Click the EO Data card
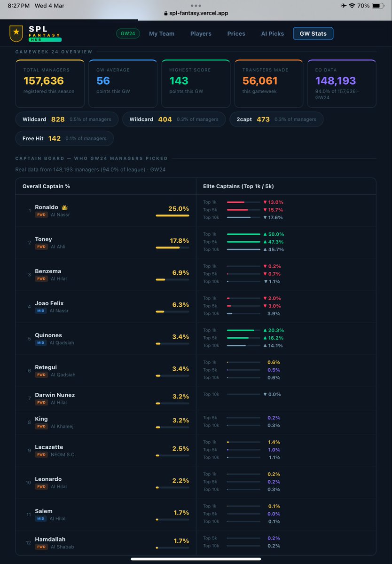 pos(342,83)
